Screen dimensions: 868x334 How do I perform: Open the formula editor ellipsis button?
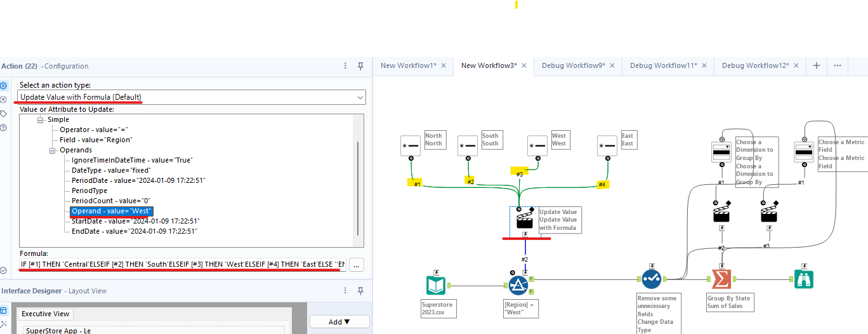point(357,265)
